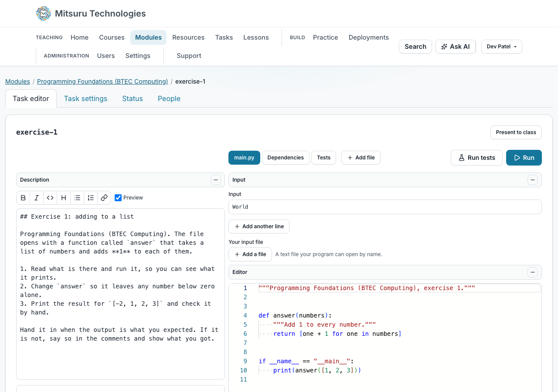The width and height of the screenshot is (558, 392).
Task: Open the People tab
Action: [x=169, y=98]
